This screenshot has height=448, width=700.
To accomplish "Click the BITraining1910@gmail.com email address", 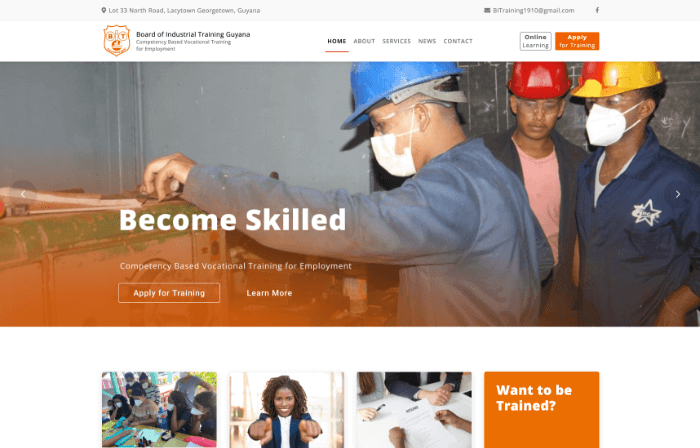I will click(533, 10).
